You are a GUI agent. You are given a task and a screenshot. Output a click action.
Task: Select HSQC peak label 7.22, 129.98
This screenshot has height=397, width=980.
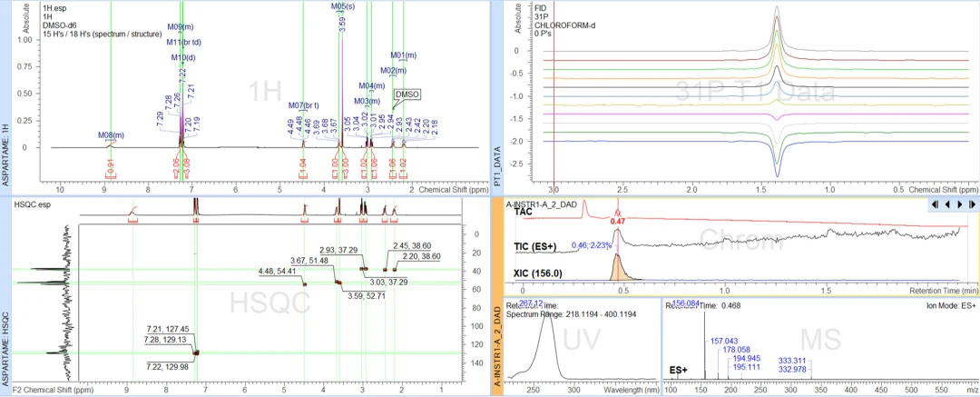tap(168, 366)
